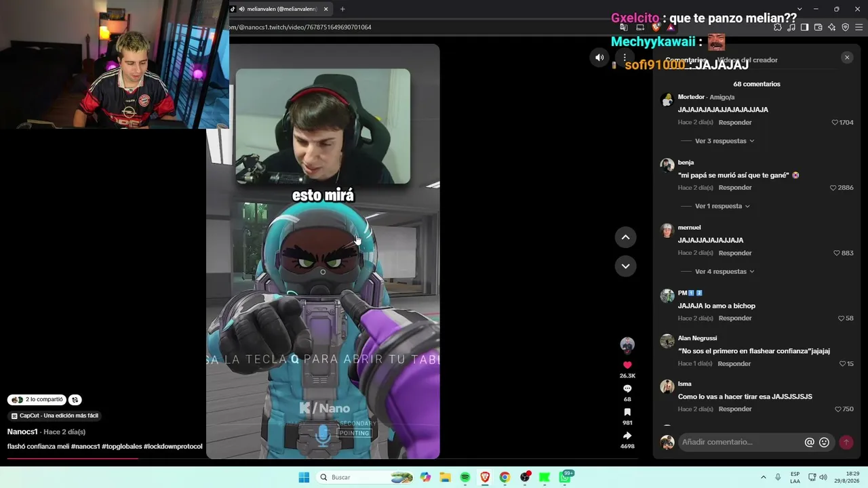This screenshot has width=868, height=488.
Task: Toggle the browser sidebar panel icon
Action: pos(804,27)
